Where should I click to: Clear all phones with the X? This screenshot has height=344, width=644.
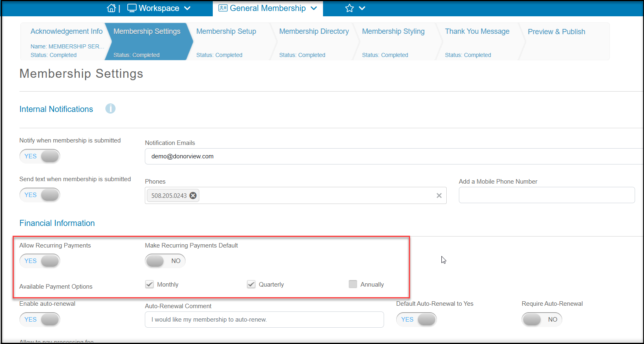(439, 195)
